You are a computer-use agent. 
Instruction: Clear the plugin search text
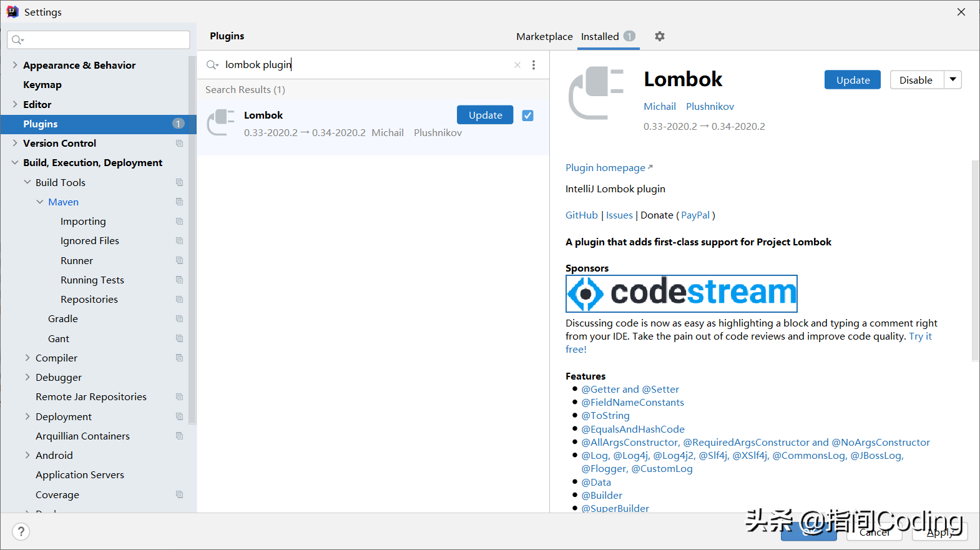point(517,65)
